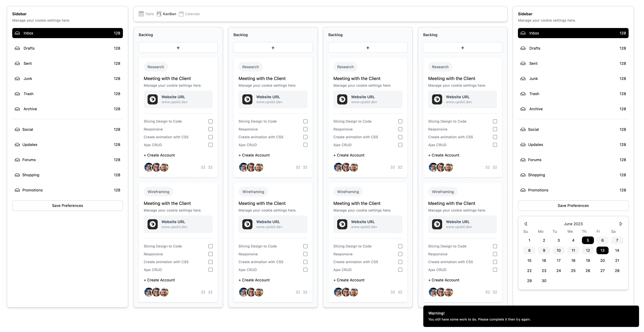Click the Promotions icon in left sidebar
644x332 pixels.
click(x=17, y=190)
